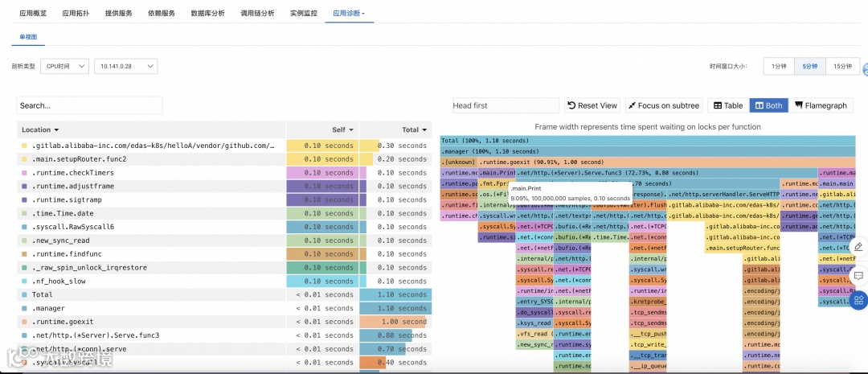The width and height of the screenshot is (868, 374).
Task: Switch to the 调用链分析 tab
Action: pyautogui.click(x=257, y=14)
